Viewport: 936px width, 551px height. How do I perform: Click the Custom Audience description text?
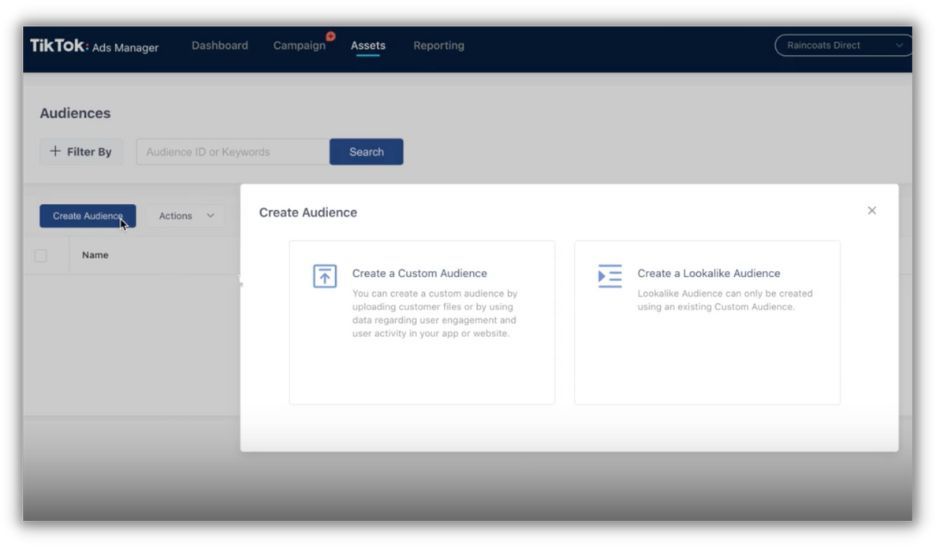(x=434, y=314)
